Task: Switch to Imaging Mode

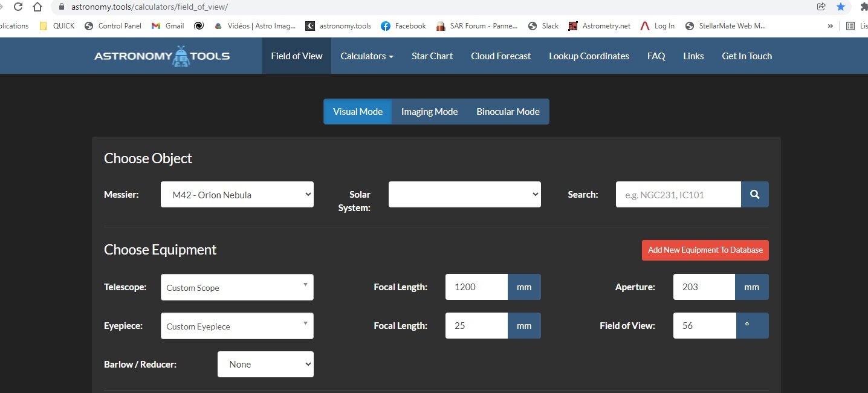Action: tap(429, 112)
